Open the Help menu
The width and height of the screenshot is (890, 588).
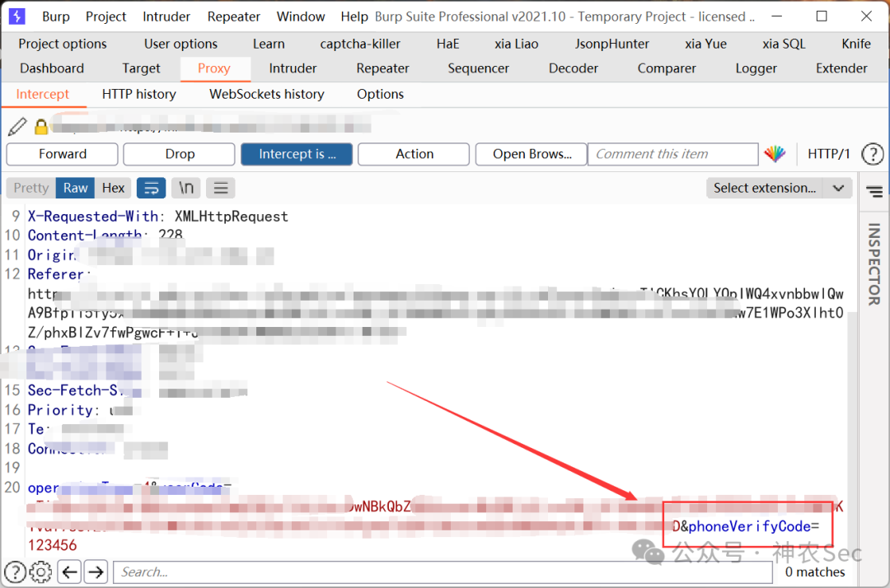[x=354, y=16]
